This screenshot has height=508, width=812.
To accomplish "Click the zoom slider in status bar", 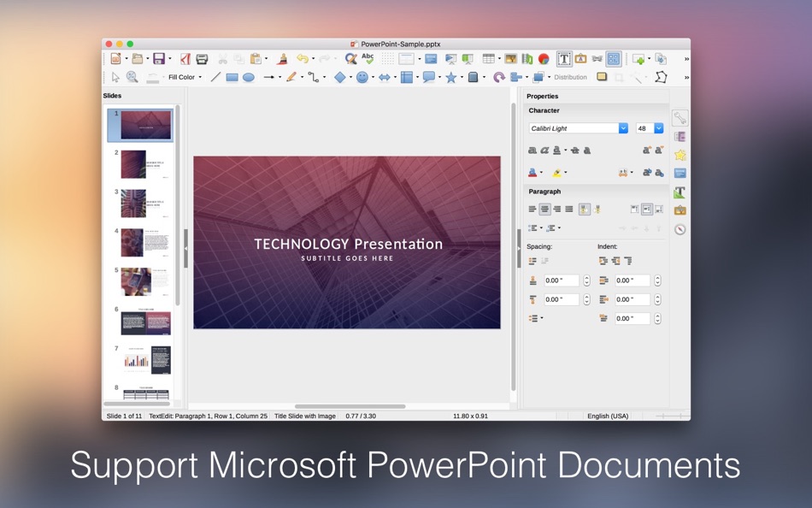I will coord(671,416).
